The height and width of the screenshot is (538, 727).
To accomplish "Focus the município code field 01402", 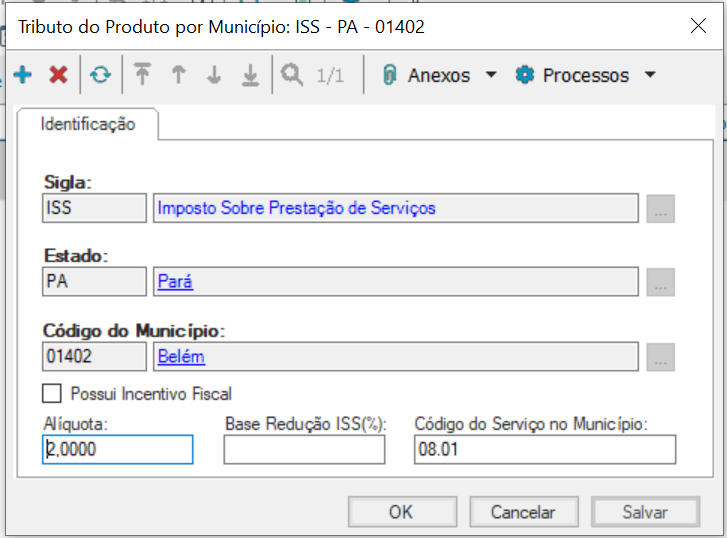I will [x=95, y=357].
